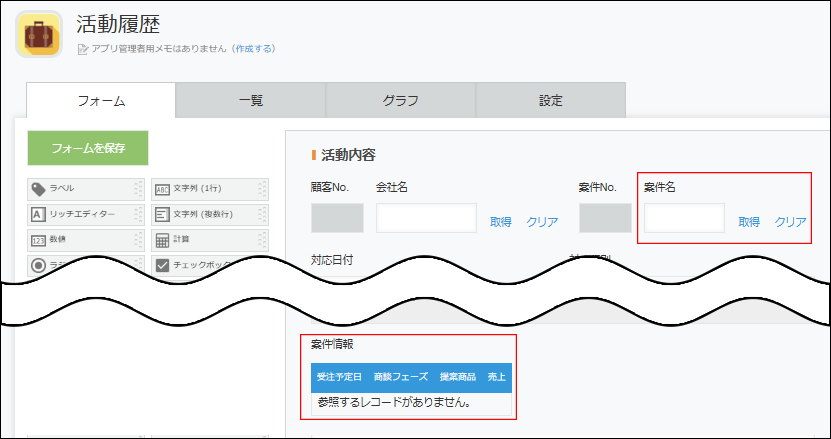This screenshot has width=831, height=439.
Task: Click the 計算 label in palette
Action: 181,240
